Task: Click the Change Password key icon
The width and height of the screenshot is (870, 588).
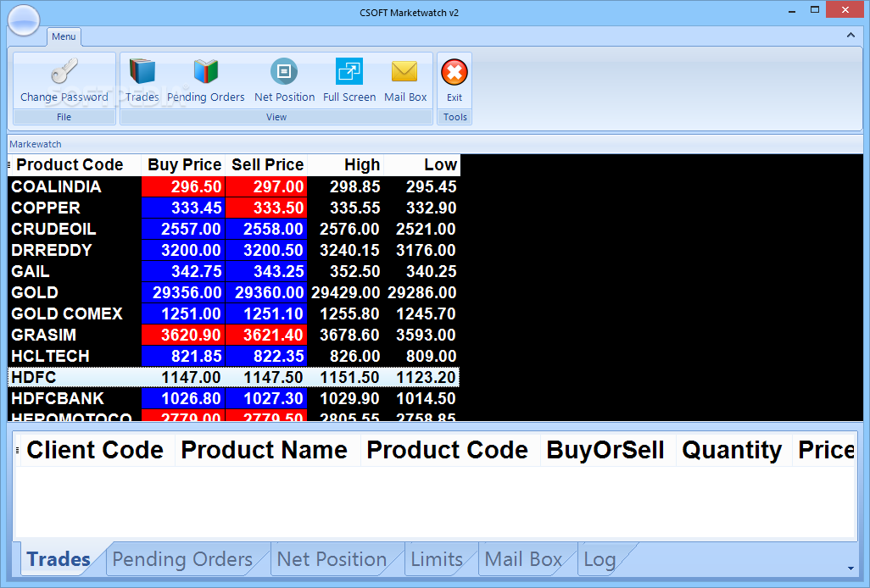Action: click(x=64, y=71)
